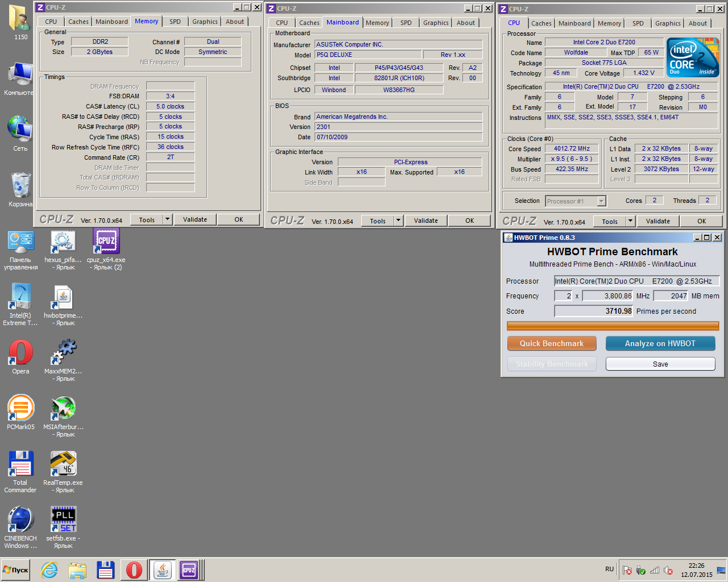Select Graphics tab in Mainboard CPU-Z window
The image size is (728, 582).
coord(436,23)
